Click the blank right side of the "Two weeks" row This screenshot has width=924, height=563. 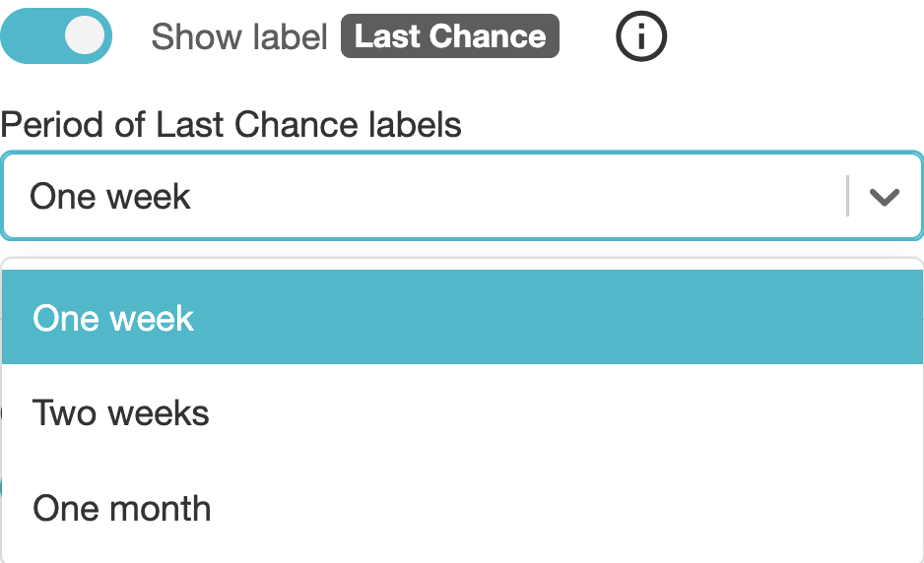click(640, 412)
